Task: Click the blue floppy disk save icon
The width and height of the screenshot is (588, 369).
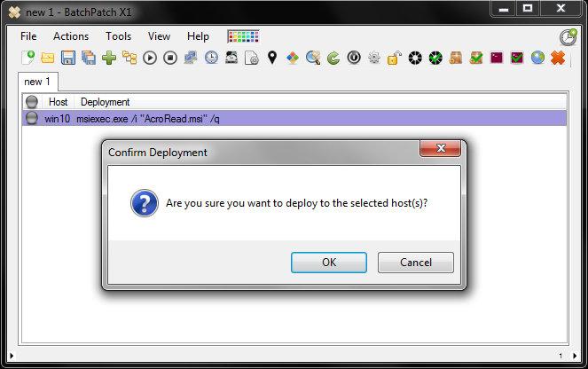Action: point(68,58)
